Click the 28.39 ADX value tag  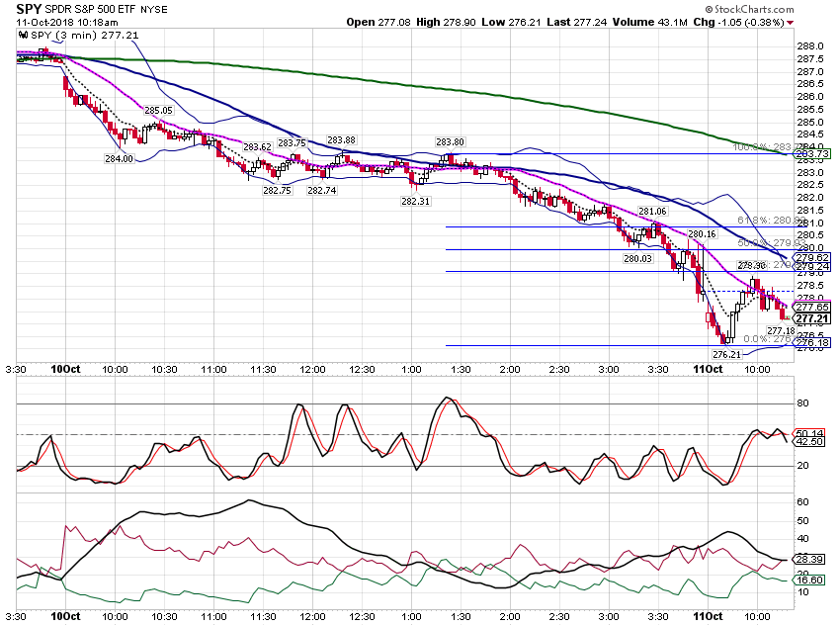click(809, 560)
